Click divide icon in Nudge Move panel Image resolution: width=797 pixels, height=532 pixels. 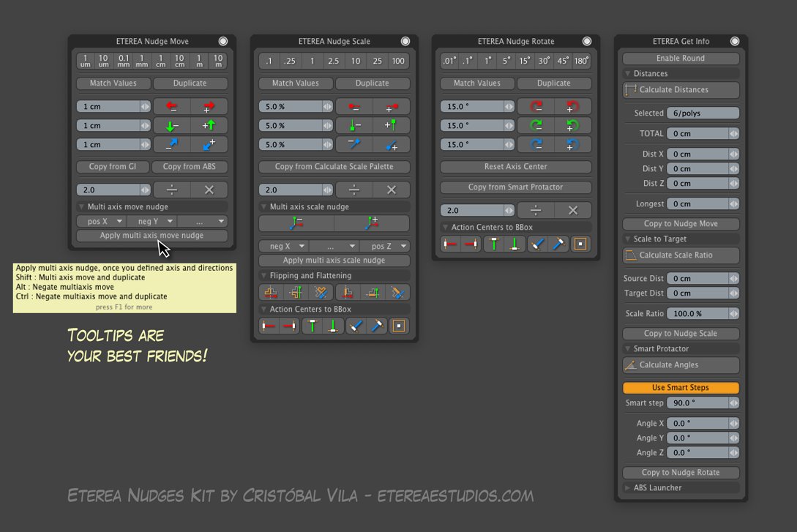[x=172, y=190]
